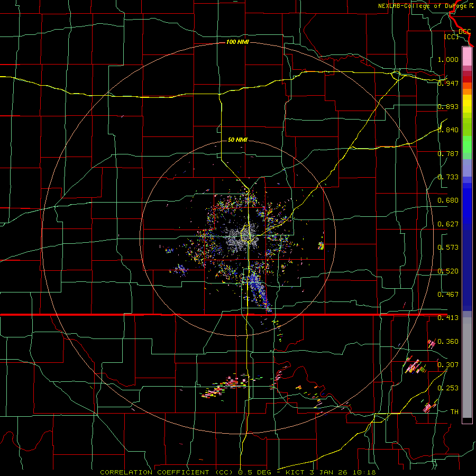The height and width of the screenshot is (476, 476).
Task: Click the TH threshold label on legend
Action: [454, 412]
